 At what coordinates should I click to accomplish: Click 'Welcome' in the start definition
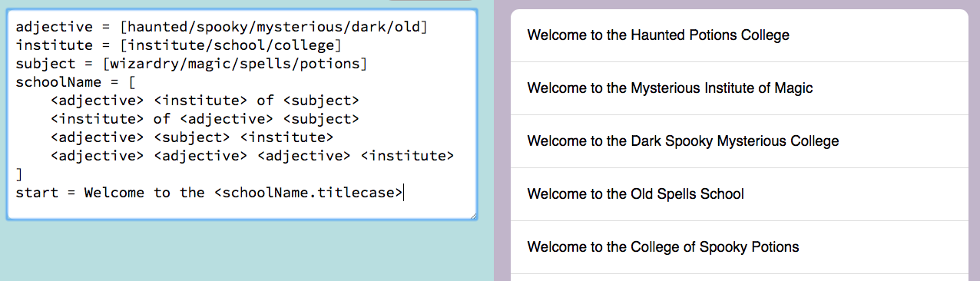click(114, 192)
